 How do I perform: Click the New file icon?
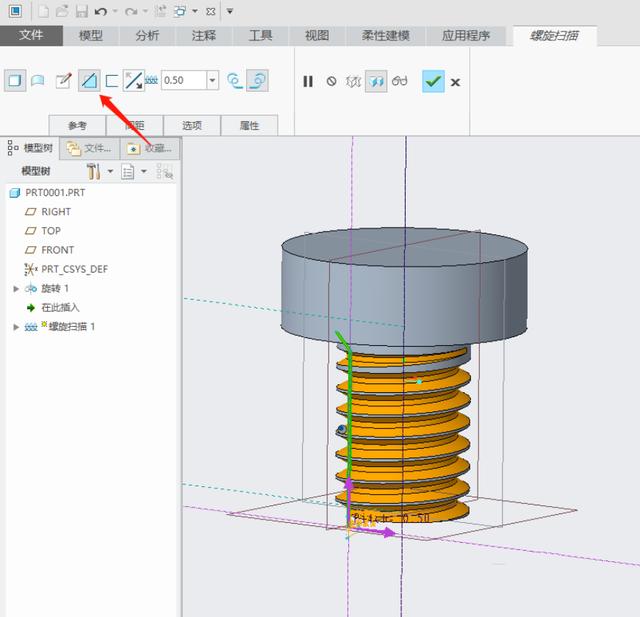pos(43,11)
